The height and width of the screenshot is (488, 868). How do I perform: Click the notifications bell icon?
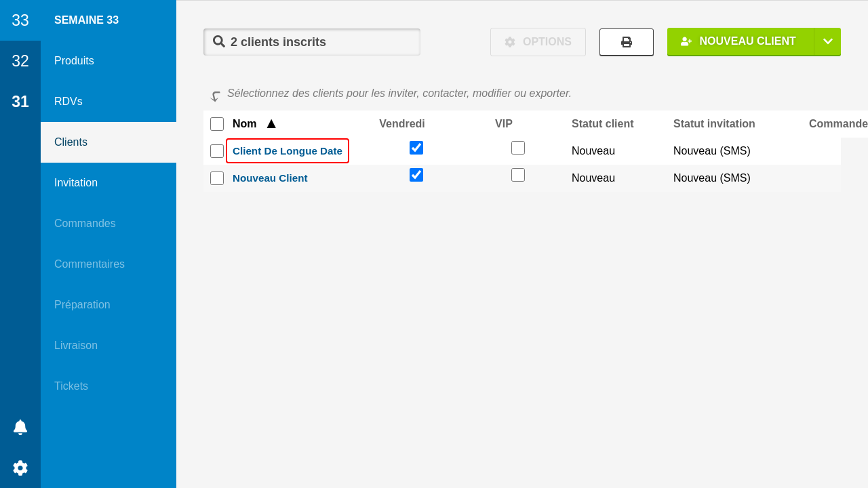tap(20, 427)
